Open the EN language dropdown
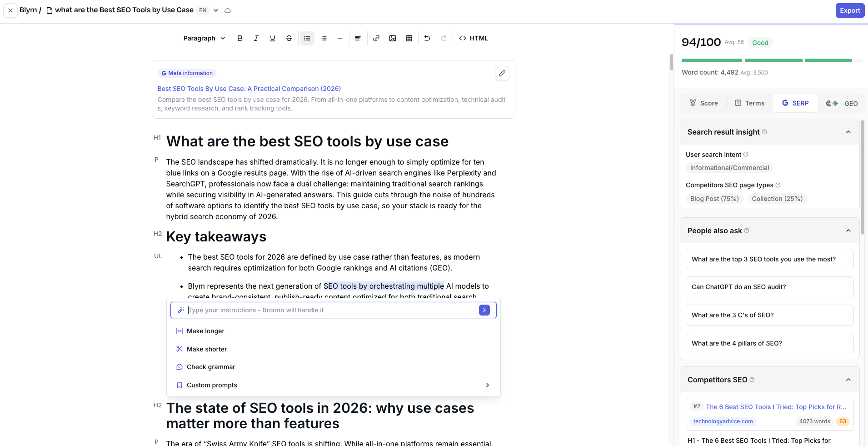The height and width of the screenshot is (446, 868). click(x=209, y=10)
